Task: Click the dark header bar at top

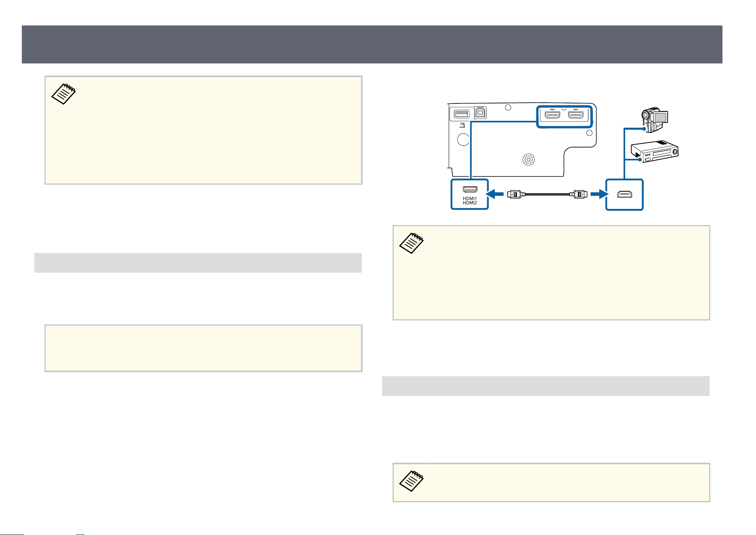Action: [x=372, y=44]
